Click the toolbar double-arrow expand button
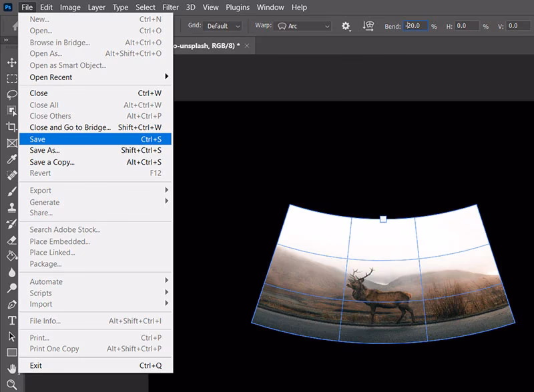Viewport: 534px width, 392px height. coord(7,40)
